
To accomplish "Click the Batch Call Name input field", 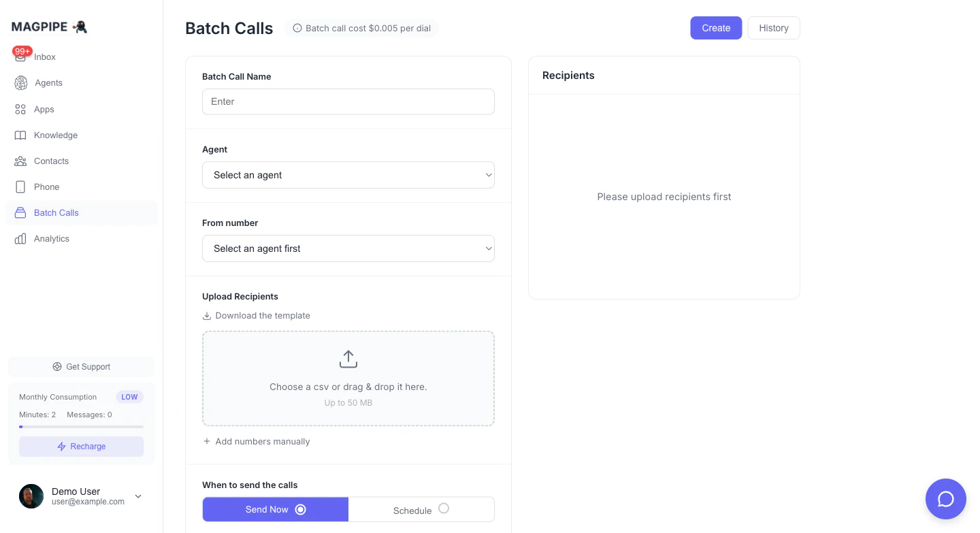I will [348, 101].
